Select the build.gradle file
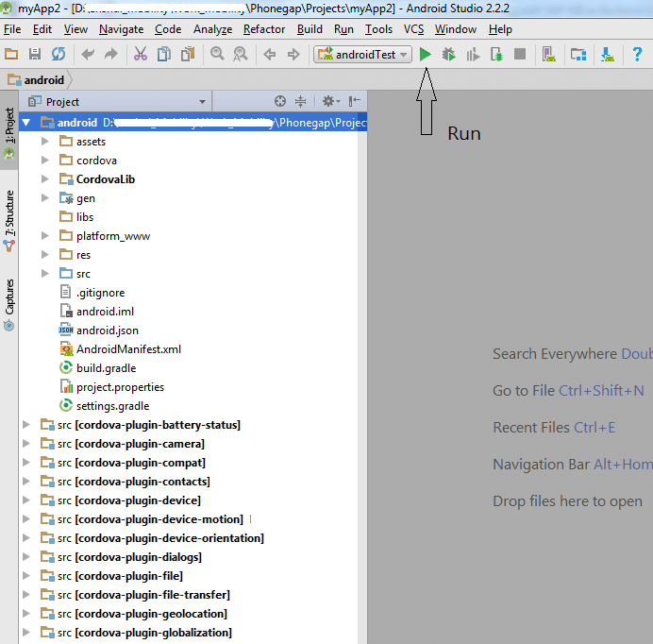The image size is (653, 644). (106, 368)
